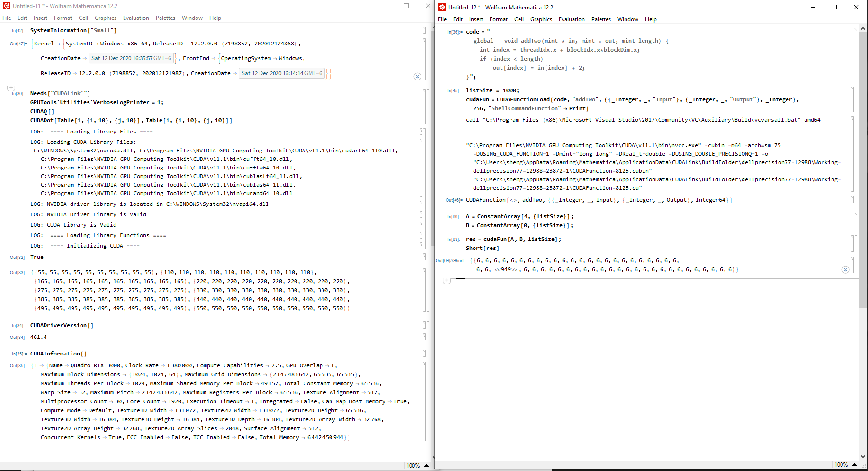Click Out[69]//Short= cell label
This screenshot has width=868, height=471.
coord(451,261)
